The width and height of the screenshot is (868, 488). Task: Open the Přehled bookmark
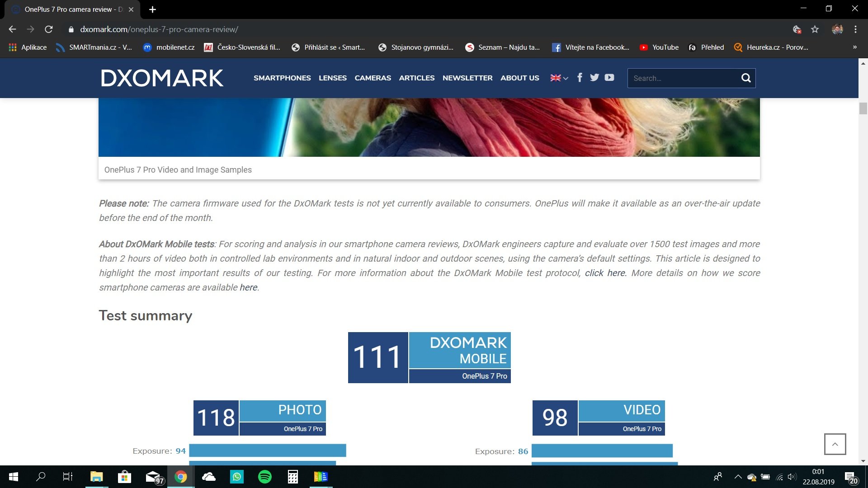pyautogui.click(x=706, y=47)
